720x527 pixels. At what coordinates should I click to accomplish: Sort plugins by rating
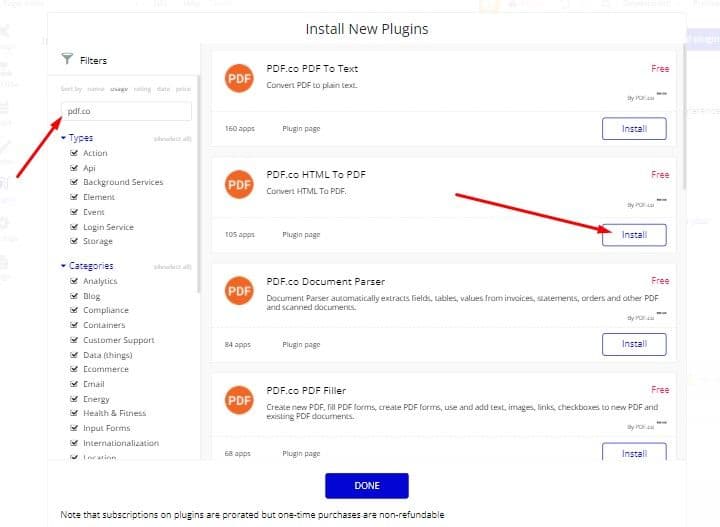tap(142, 89)
